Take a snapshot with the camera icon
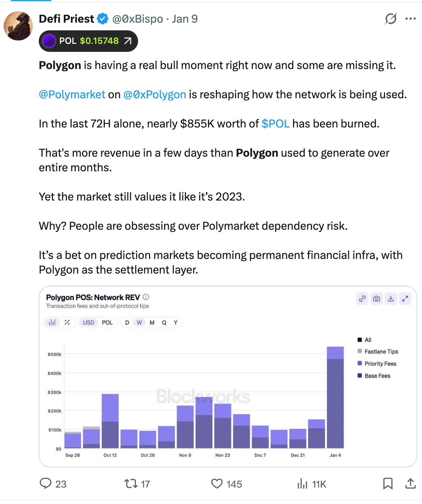 pos(376,299)
